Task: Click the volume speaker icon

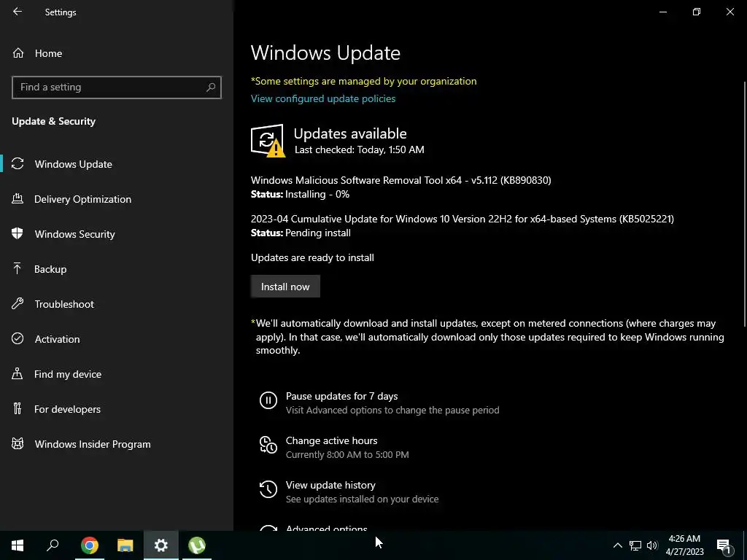Action: pyautogui.click(x=652, y=545)
